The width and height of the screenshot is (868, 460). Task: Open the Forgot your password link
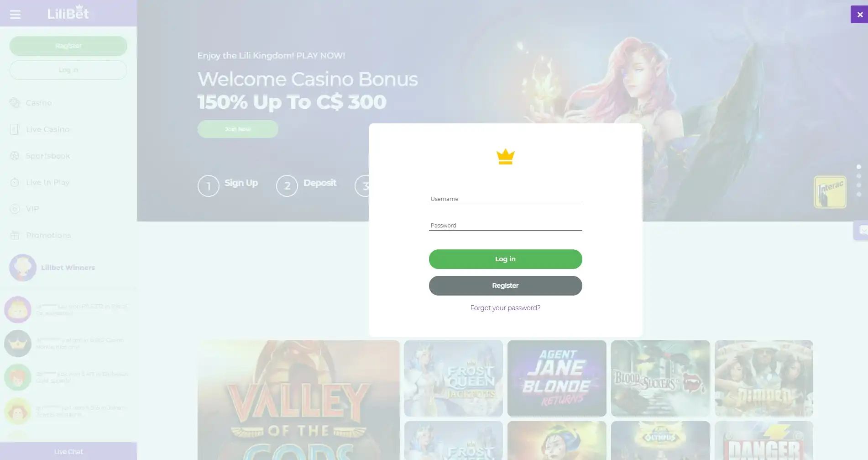[505, 308]
